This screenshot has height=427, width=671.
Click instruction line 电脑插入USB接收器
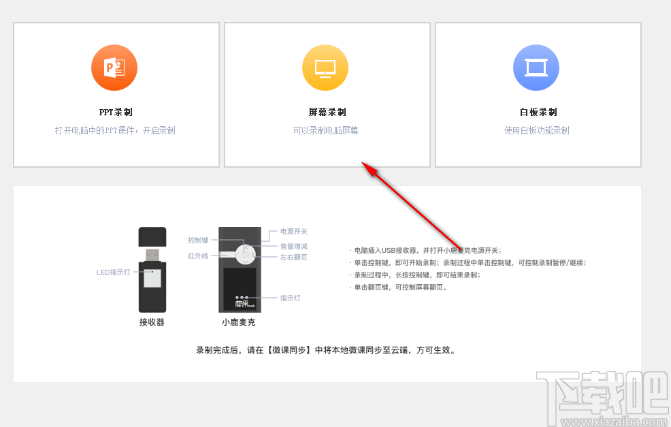(425, 250)
